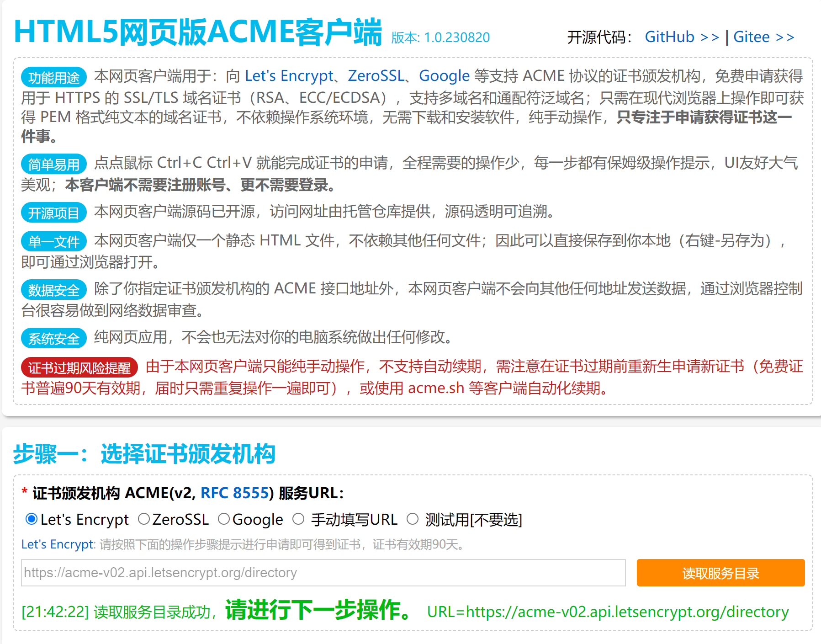Click the 功能用途 blue tag

point(54,77)
